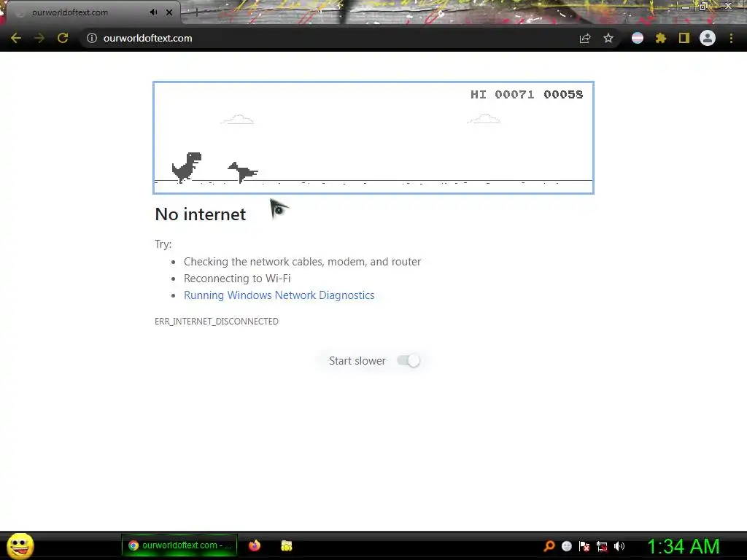Click 'Checking the network cables' suggestion text
Screen dimensions: 747x560
tap(303, 262)
